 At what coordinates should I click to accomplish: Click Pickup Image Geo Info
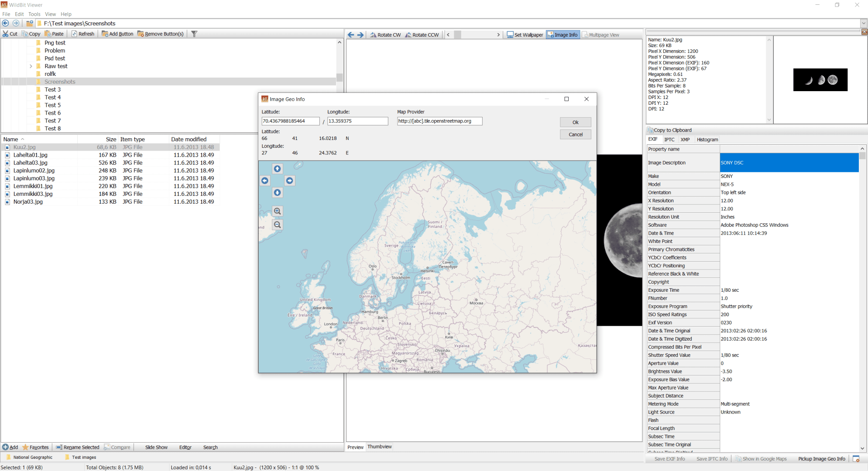coord(822,459)
